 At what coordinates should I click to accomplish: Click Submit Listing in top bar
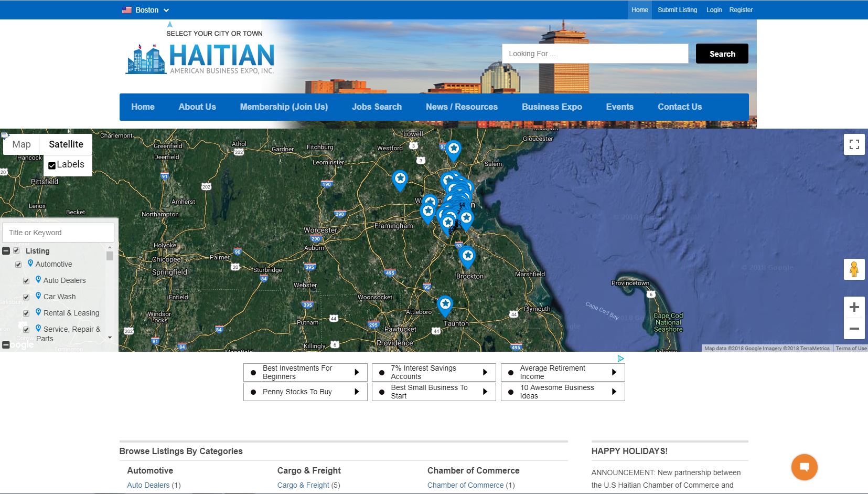pos(677,10)
